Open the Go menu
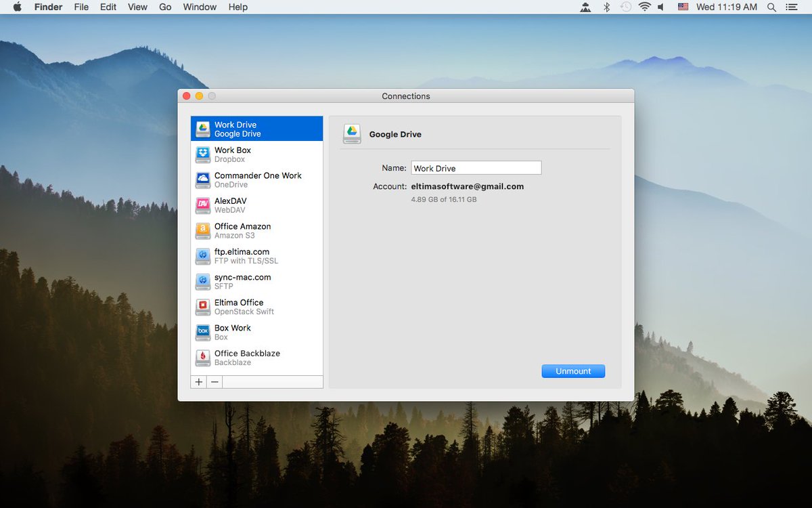812x508 pixels. pos(165,7)
